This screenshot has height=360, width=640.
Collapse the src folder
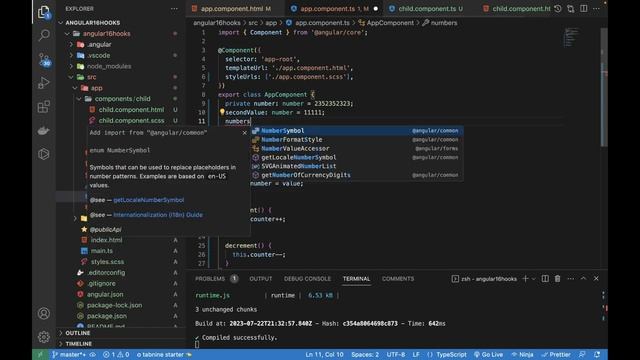[91, 77]
